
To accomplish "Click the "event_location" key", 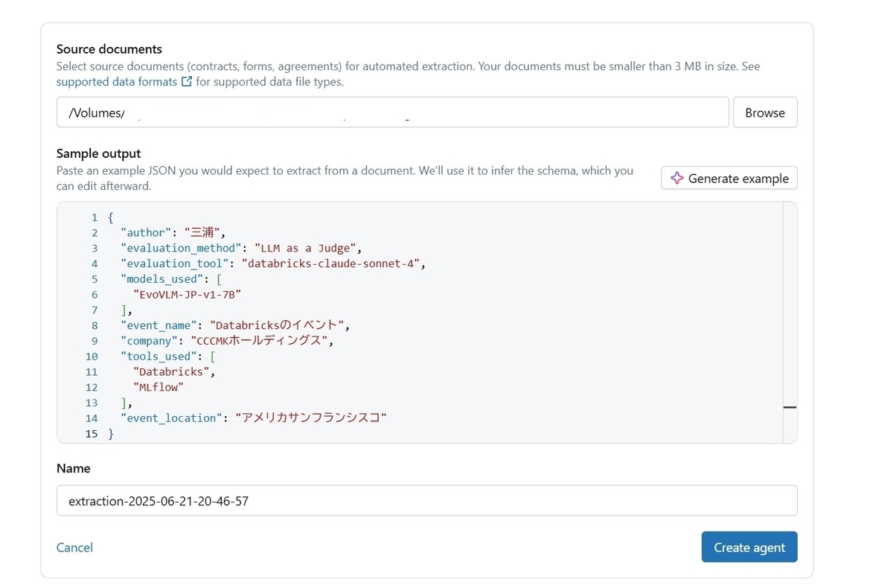I will click(171, 418).
